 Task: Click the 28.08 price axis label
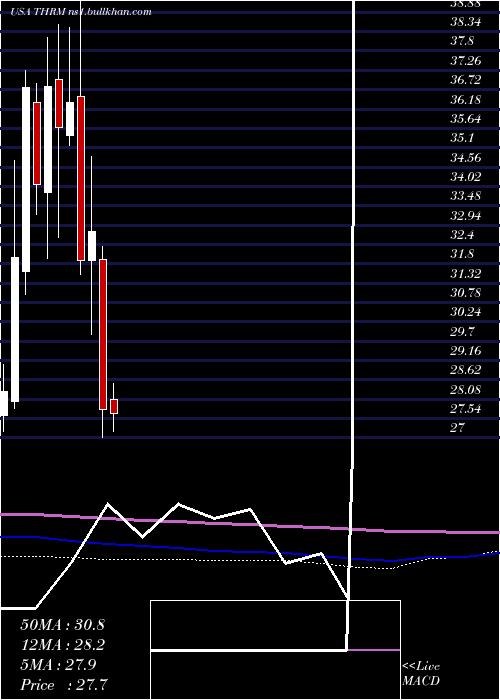(466, 390)
